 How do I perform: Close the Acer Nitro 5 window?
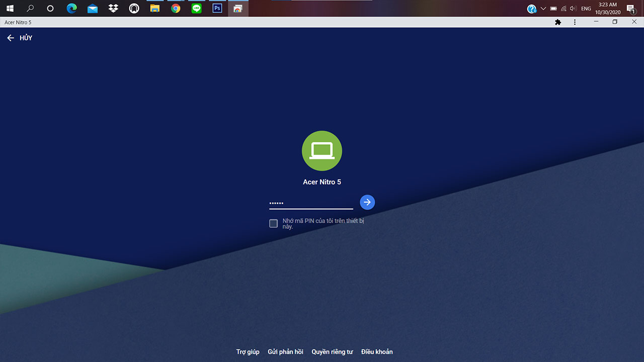pos(634,22)
